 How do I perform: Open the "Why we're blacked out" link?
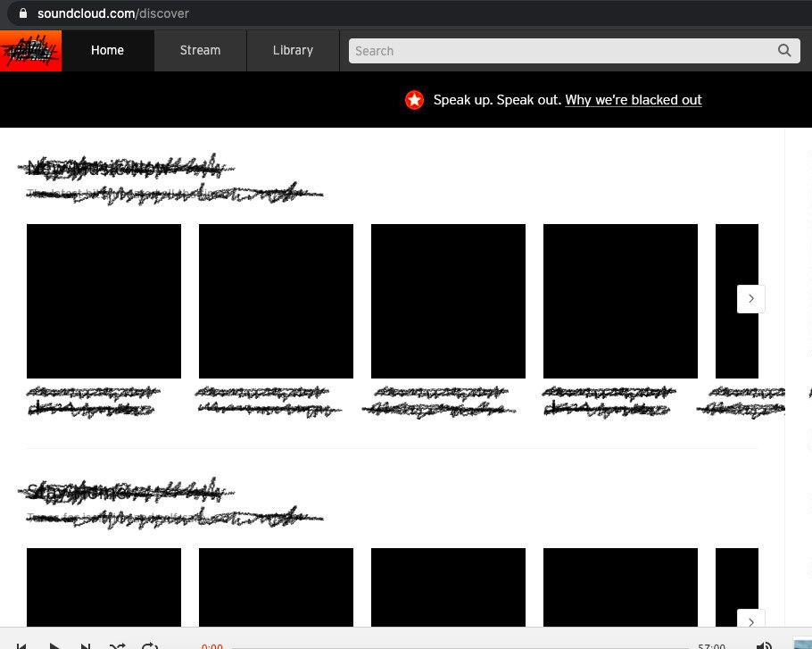(x=634, y=100)
